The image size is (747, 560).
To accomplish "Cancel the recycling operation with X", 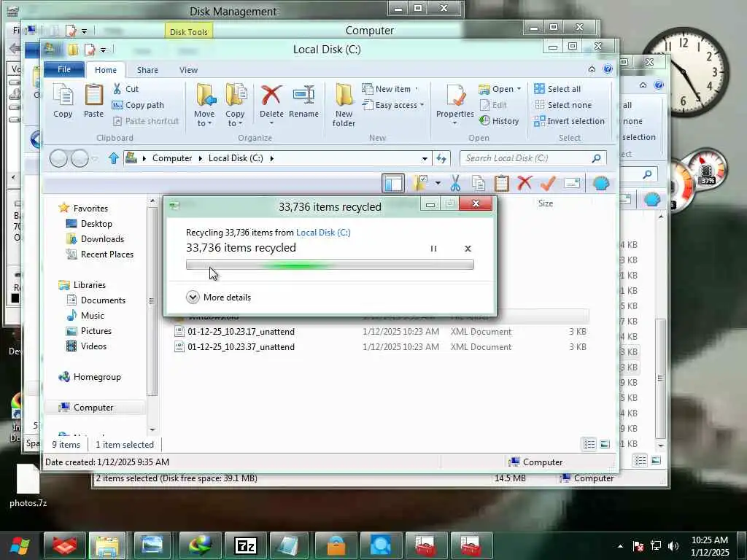I will (468, 249).
